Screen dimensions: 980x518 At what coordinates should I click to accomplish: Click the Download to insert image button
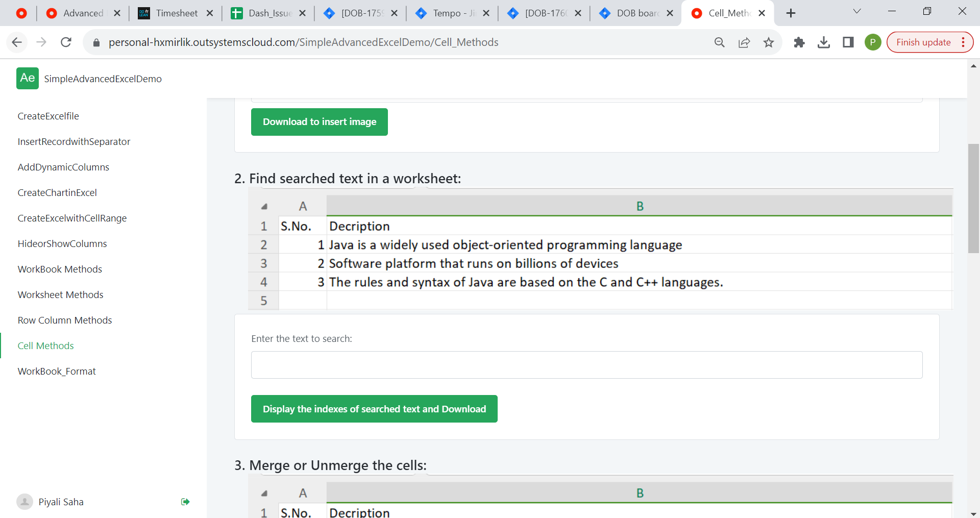click(319, 121)
